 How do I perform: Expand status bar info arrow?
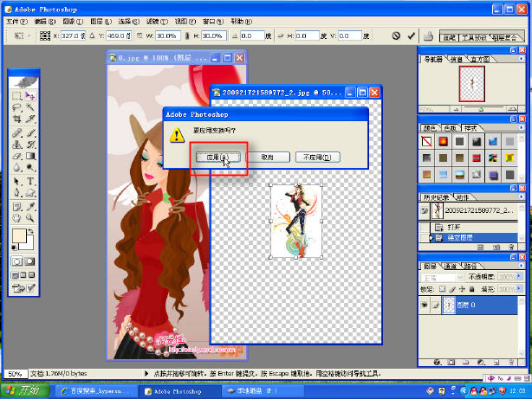click(146, 374)
